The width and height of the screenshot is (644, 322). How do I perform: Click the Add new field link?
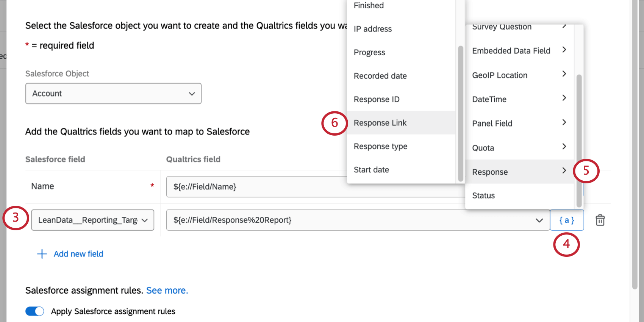[x=78, y=254]
